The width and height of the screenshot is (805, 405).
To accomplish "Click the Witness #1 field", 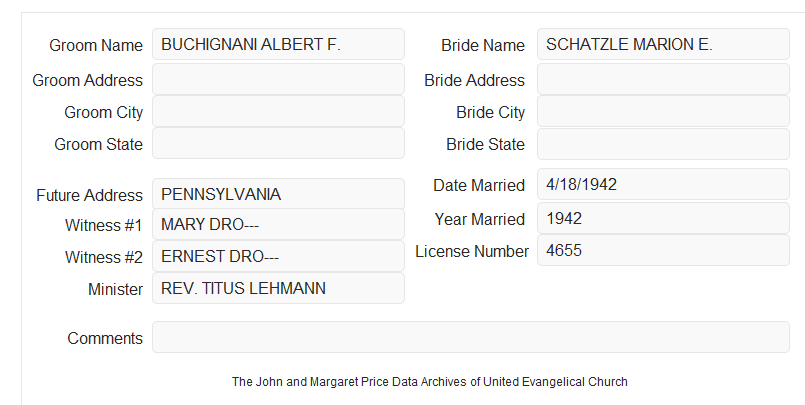I will (x=278, y=224).
